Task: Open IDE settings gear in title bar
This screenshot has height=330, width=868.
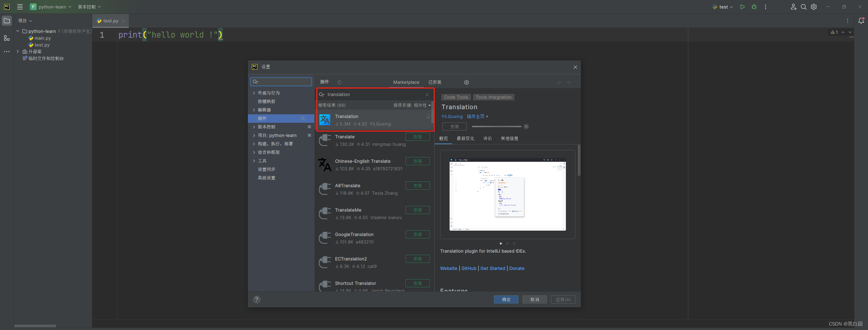Action: 814,7
